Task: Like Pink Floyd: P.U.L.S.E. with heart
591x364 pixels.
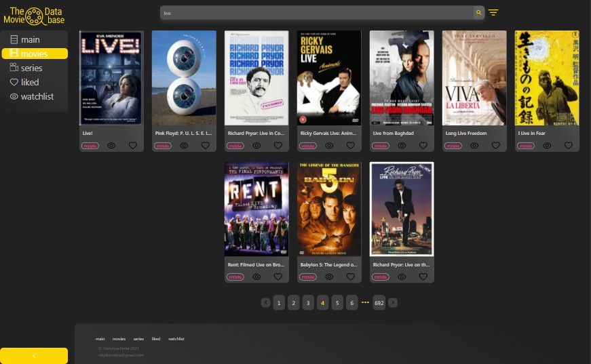Action: pyautogui.click(x=206, y=145)
